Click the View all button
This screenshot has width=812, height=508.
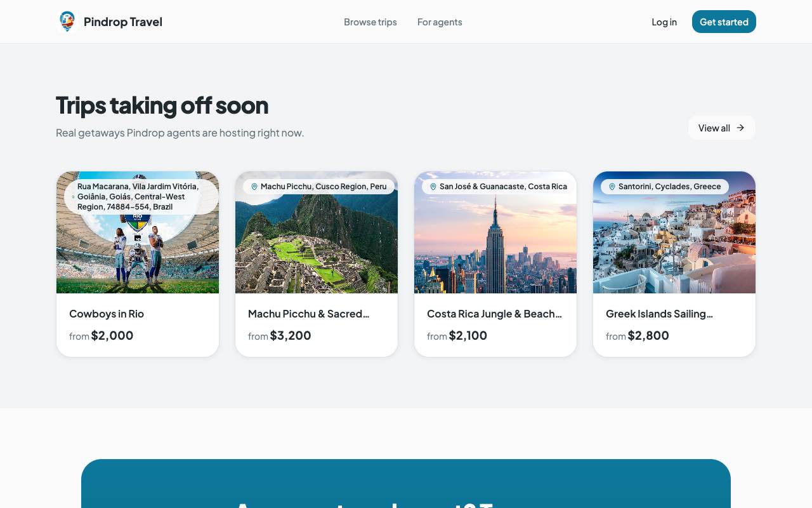click(x=722, y=128)
